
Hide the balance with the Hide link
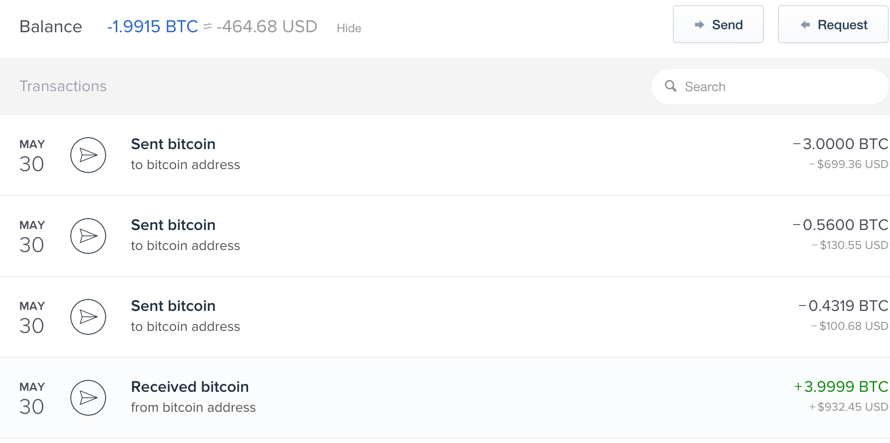[x=349, y=28]
